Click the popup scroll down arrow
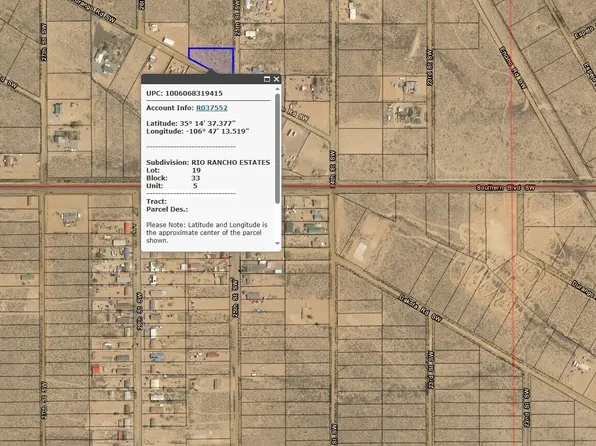Image resolution: width=596 pixels, height=446 pixels. (x=277, y=243)
